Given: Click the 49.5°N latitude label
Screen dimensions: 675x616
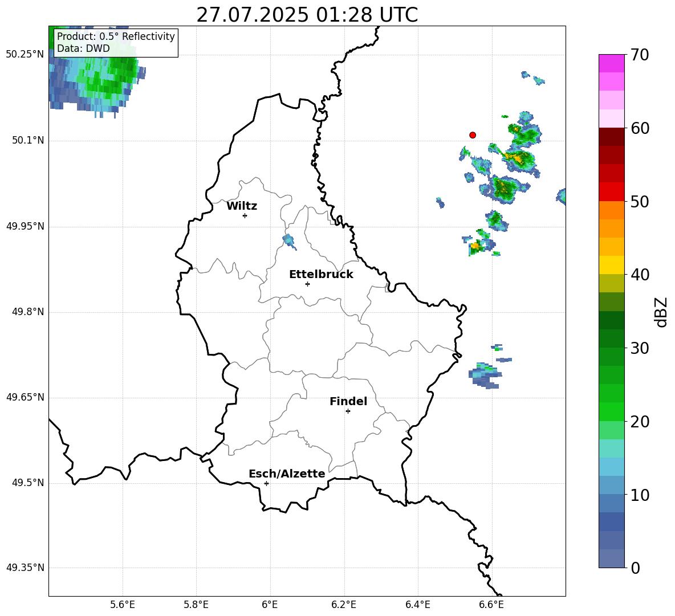Looking at the screenshot, I should click(x=28, y=483).
